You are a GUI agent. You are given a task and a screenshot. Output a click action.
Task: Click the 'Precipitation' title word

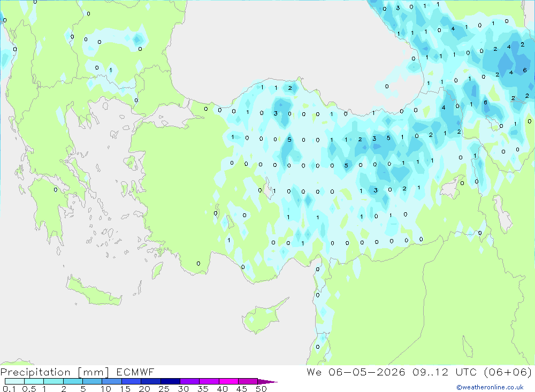[x=35, y=372]
